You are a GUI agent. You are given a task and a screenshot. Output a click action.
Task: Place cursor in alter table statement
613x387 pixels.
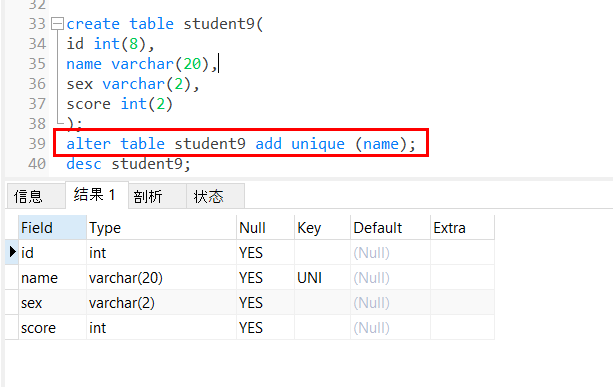click(241, 144)
